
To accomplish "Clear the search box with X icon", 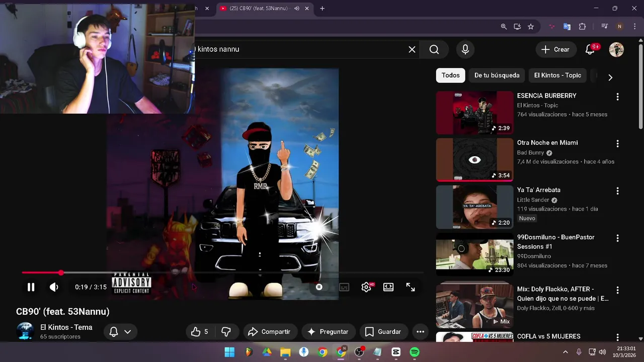I will (x=412, y=49).
